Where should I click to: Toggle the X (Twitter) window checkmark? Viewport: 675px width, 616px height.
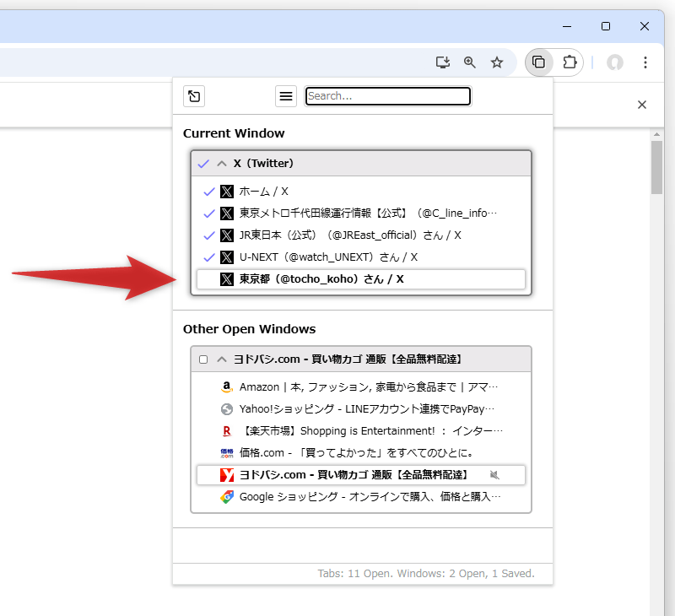203,164
